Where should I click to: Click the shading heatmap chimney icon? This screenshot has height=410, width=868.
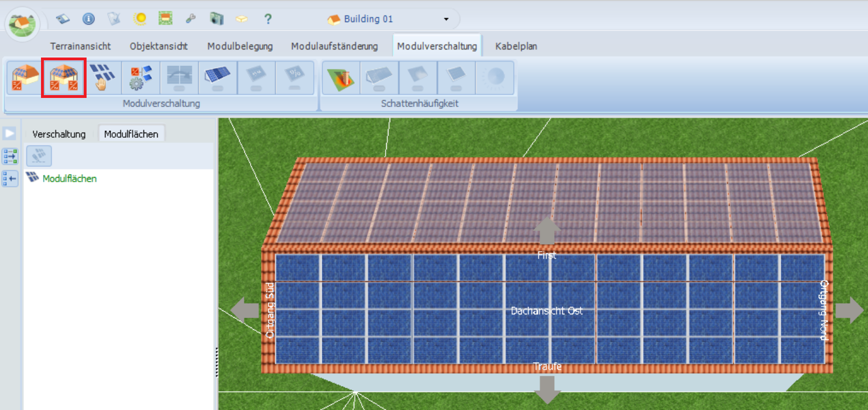[x=341, y=78]
